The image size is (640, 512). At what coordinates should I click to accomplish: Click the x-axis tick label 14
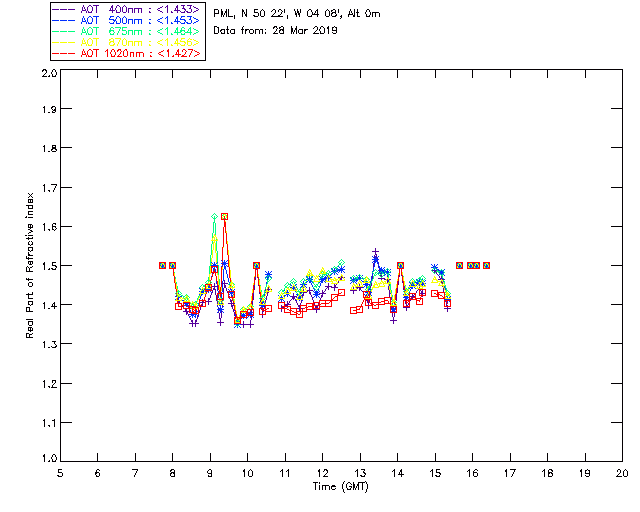[x=398, y=473]
